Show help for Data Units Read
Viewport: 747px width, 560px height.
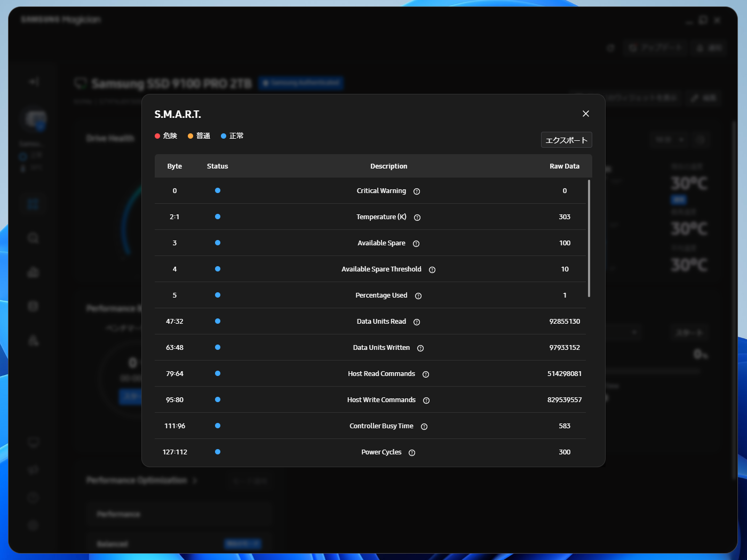coord(417,322)
